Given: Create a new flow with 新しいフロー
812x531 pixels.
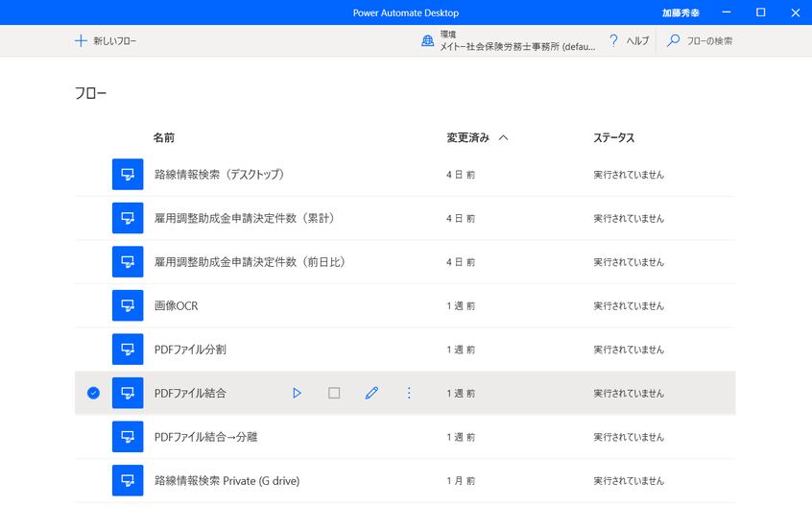Looking at the screenshot, I should (106, 41).
